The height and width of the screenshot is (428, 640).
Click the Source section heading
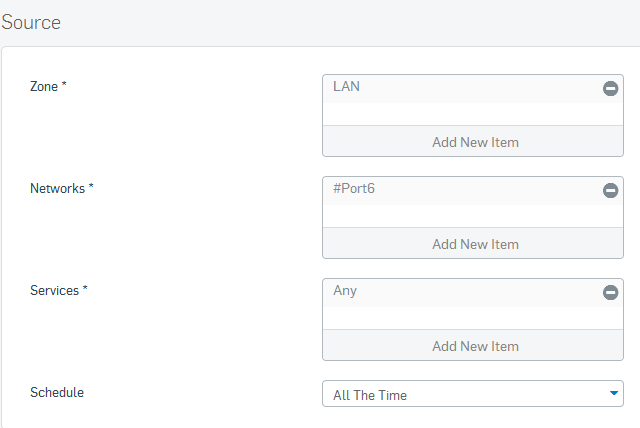pyautogui.click(x=31, y=22)
